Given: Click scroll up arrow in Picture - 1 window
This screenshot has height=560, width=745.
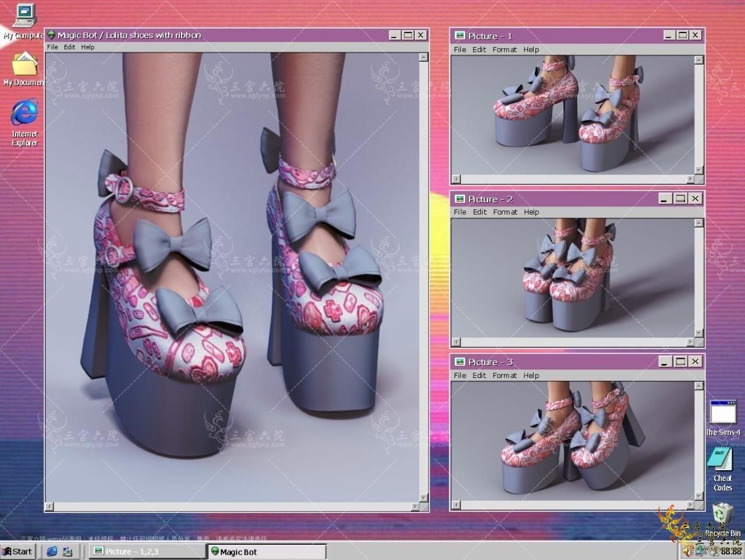Looking at the screenshot, I should (x=699, y=59).
